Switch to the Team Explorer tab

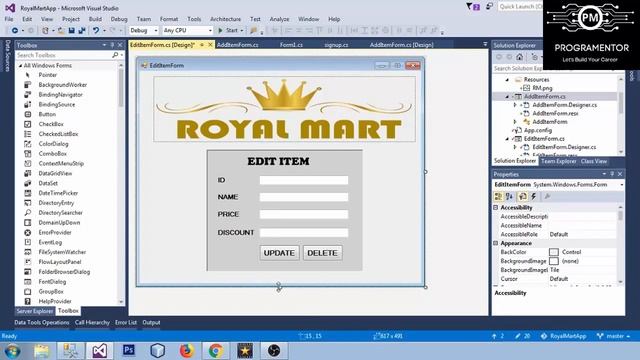[x=558, y=161]
